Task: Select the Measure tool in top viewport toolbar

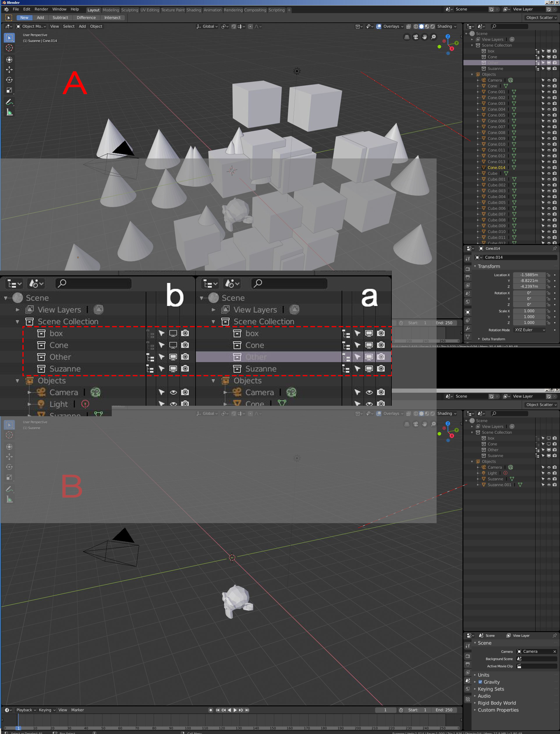Action: pyautogui.click(x=9, y=112)
